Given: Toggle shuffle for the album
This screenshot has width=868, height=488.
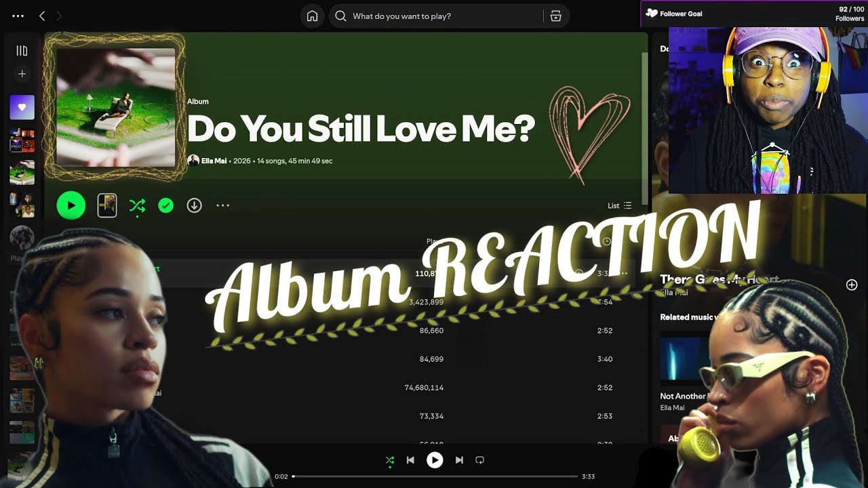Looking at the screenshot, I should click(x=137, y=205).
